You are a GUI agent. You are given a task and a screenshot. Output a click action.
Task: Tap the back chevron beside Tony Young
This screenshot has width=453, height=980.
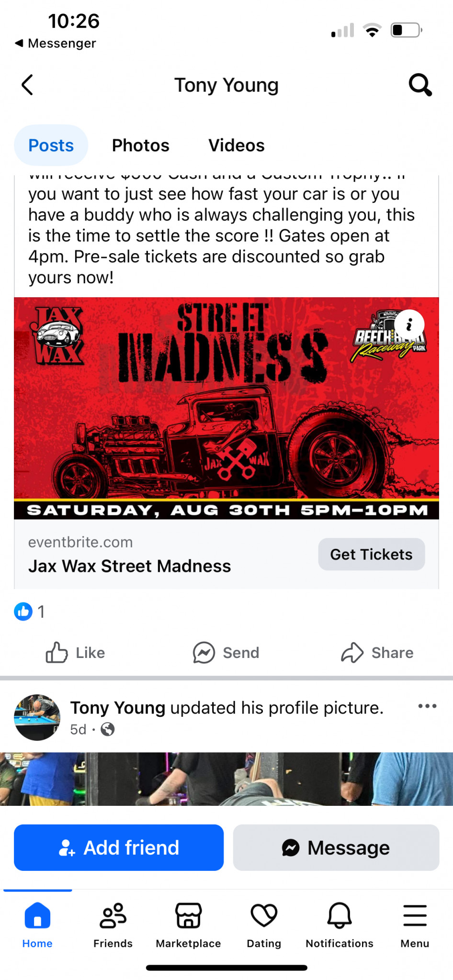[28, 85]
